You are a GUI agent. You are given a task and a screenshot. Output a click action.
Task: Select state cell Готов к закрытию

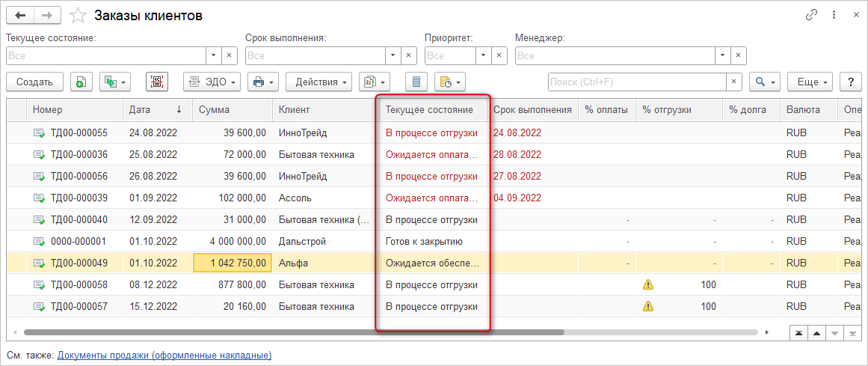434,242
